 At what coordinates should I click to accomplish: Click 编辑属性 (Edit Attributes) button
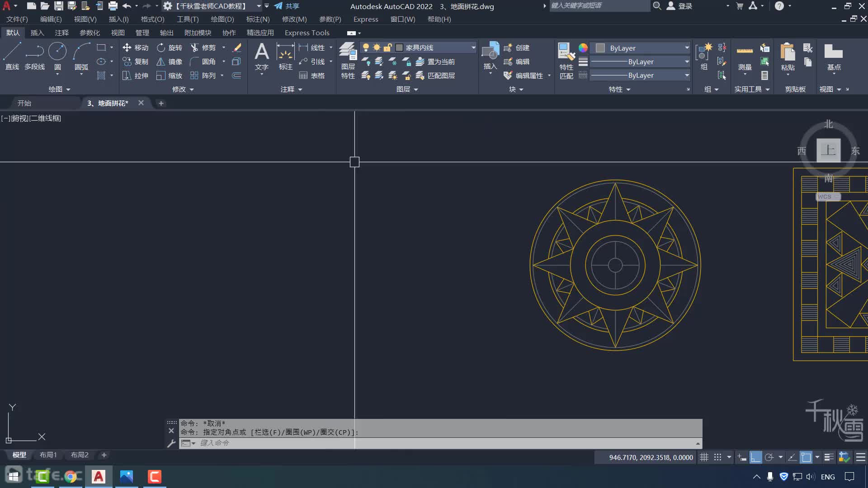coord(524,75)
